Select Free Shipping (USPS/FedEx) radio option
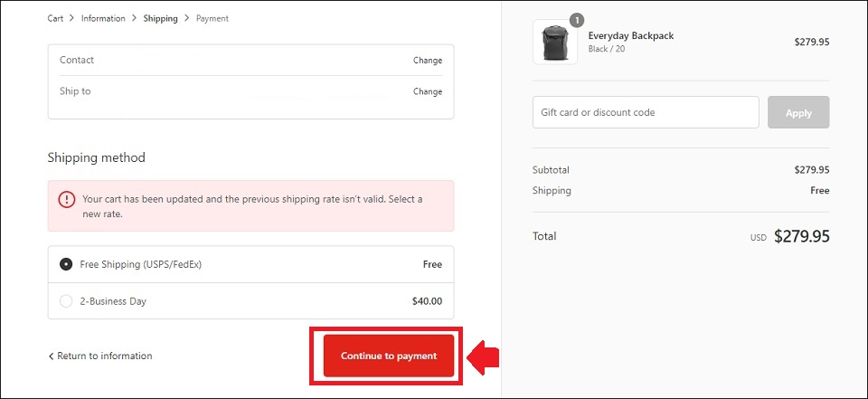 pyautogui.click(x=66, y=264)
